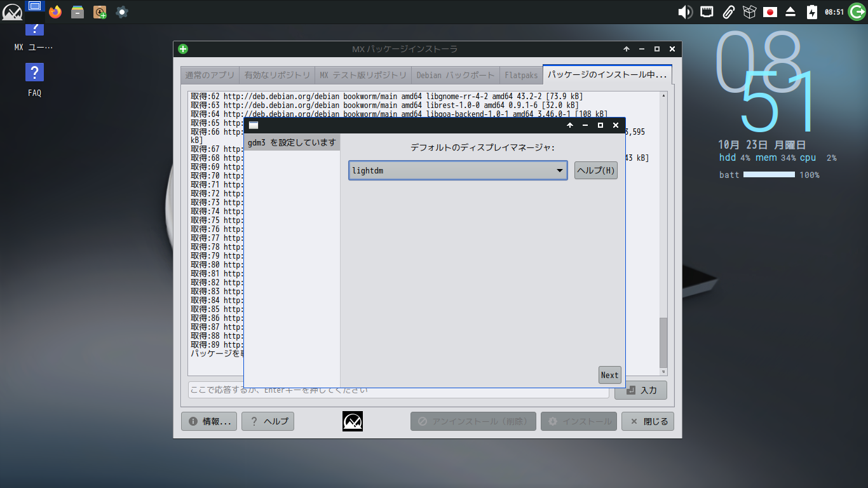This screenshot has width=868, height=488.
Task: Switch to the MX テスト版リポジトリ tab
Action: (363, 75)
